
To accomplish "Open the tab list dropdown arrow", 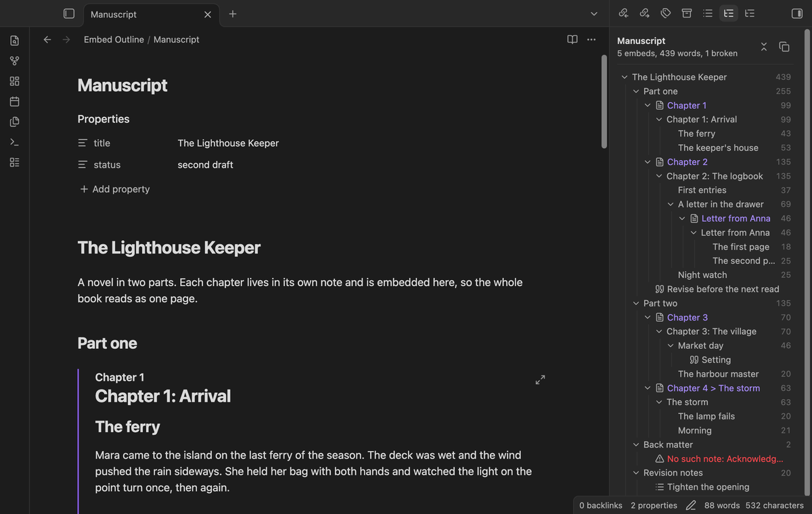I will coord(594,14).
